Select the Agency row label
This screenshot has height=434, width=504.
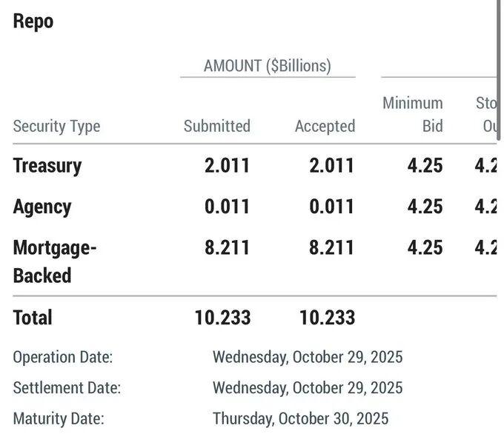[x=42, y=206]
